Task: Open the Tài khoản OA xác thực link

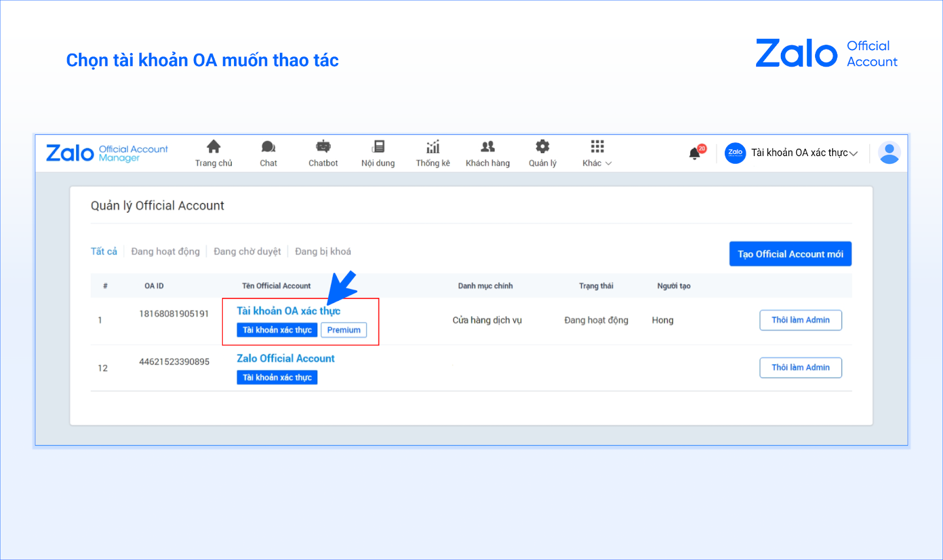Action: pos(288,311)
